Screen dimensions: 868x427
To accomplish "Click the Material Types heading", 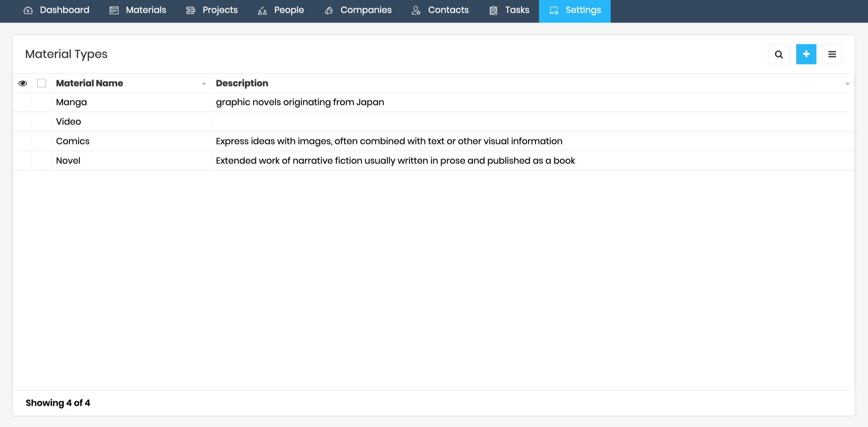I will click(x=66, y=54).
